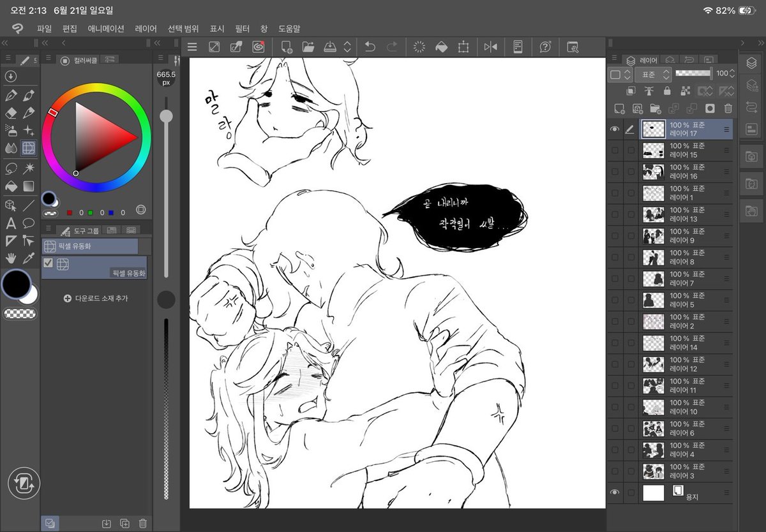Select the Lasso selection tool
This screenshot has width=766, height=532.
pyautogui.click(x=11, y=168)
